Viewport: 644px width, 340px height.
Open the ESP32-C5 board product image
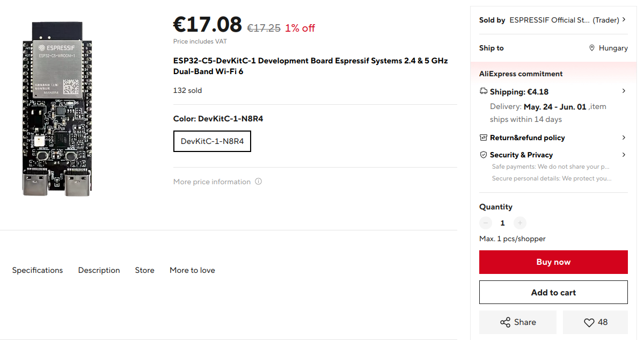pos(57,109)
